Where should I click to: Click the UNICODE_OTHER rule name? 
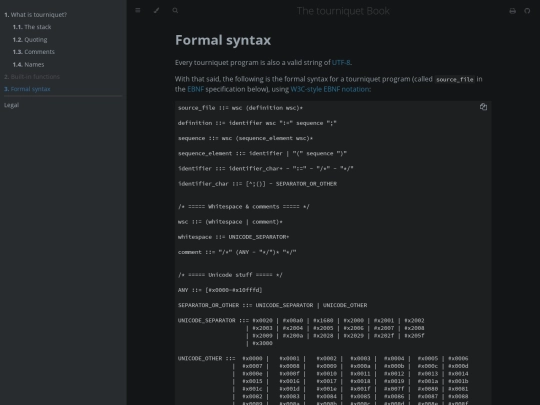click(x=201, y=358)
